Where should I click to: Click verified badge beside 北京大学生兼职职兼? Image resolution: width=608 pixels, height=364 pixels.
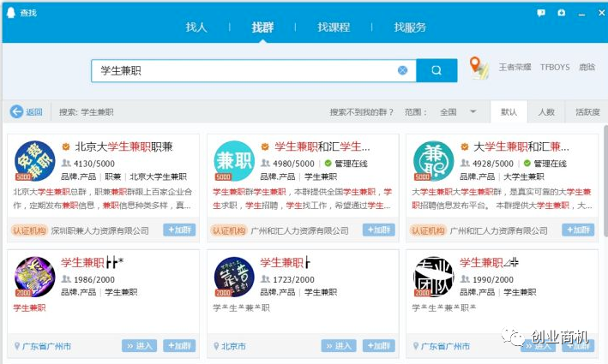[66, 146]
